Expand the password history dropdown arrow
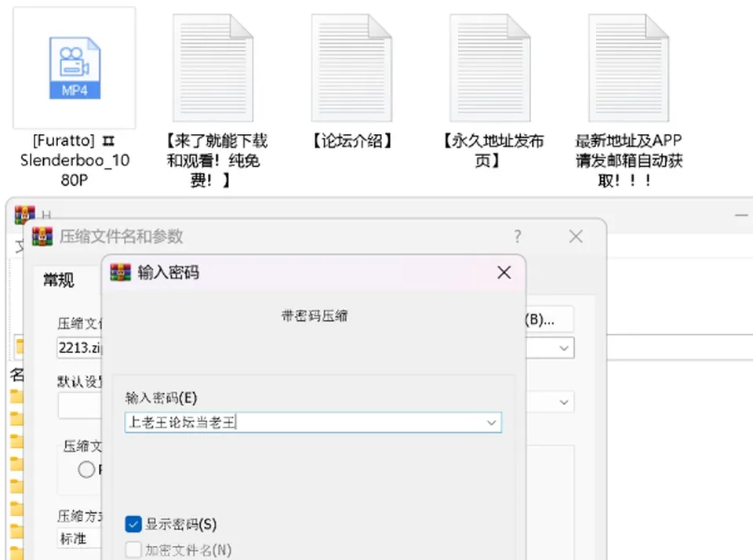Screen dimensions: 753x560 (x=491, y=423)
